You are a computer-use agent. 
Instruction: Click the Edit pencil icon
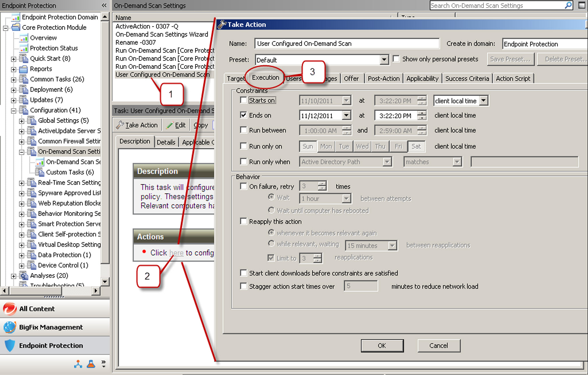point(170,125)
